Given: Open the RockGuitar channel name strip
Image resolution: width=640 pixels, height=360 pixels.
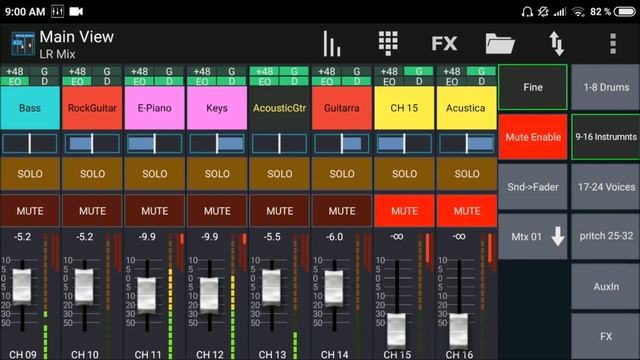Looking at the screenshot, I should (92, 108).
